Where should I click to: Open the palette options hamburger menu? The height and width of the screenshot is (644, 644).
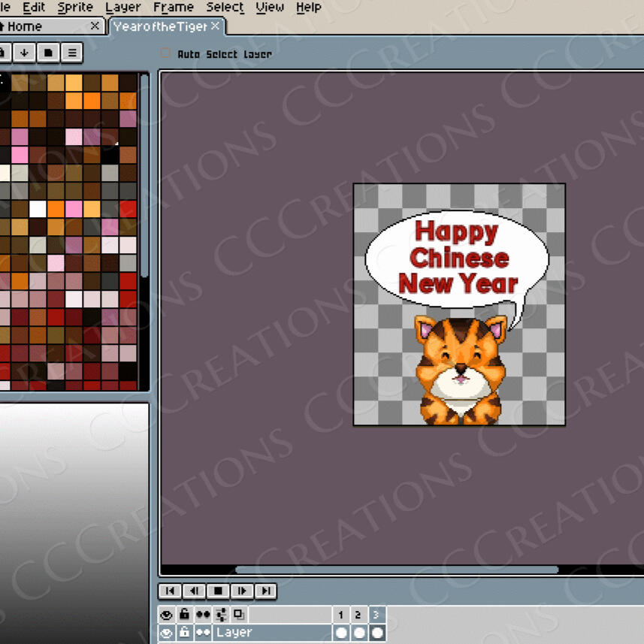71,52
